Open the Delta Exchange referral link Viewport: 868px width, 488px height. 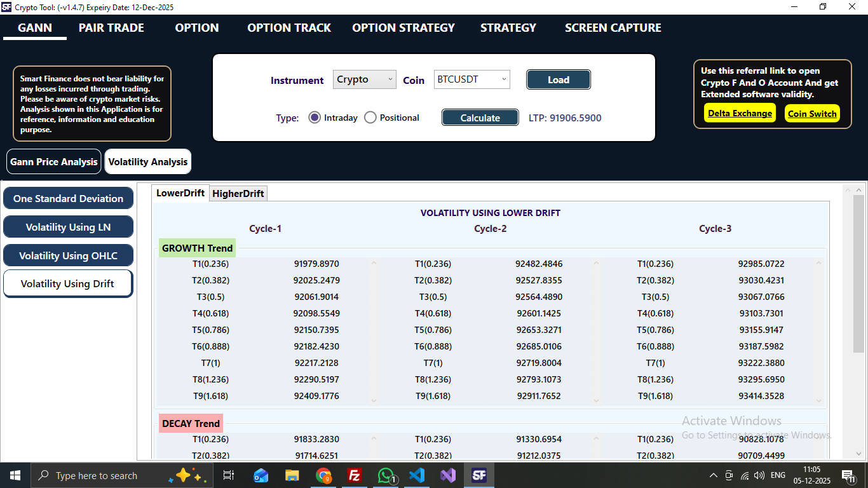click(x=739, y=113)
